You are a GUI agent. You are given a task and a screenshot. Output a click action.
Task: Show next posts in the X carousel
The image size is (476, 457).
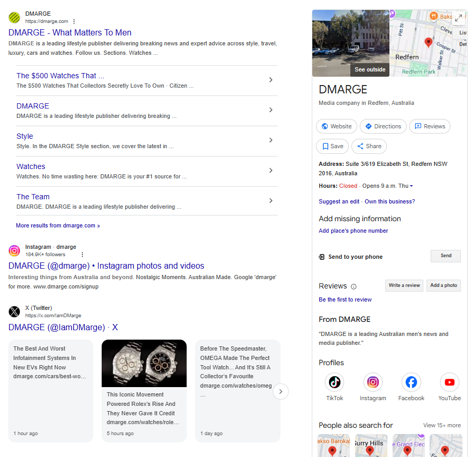point(280,392)
